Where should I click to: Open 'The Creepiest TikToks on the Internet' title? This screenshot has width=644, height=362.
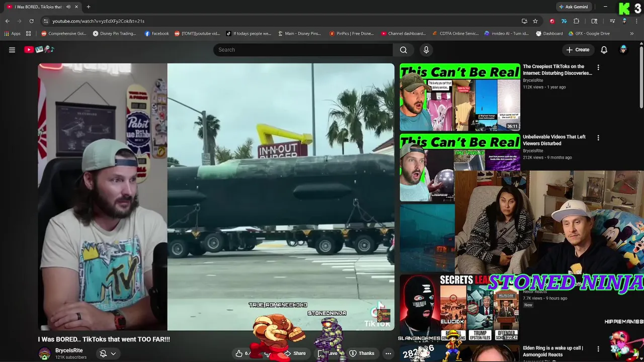pyautogui.click(x=557, y=70)
